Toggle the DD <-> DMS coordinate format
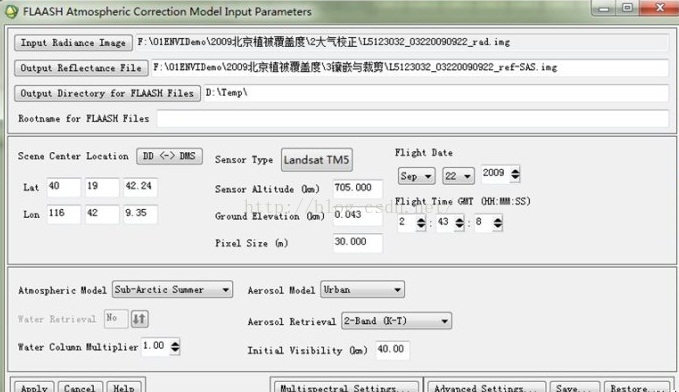Screen dimensions: 679x392 click(x=169, y=156)
